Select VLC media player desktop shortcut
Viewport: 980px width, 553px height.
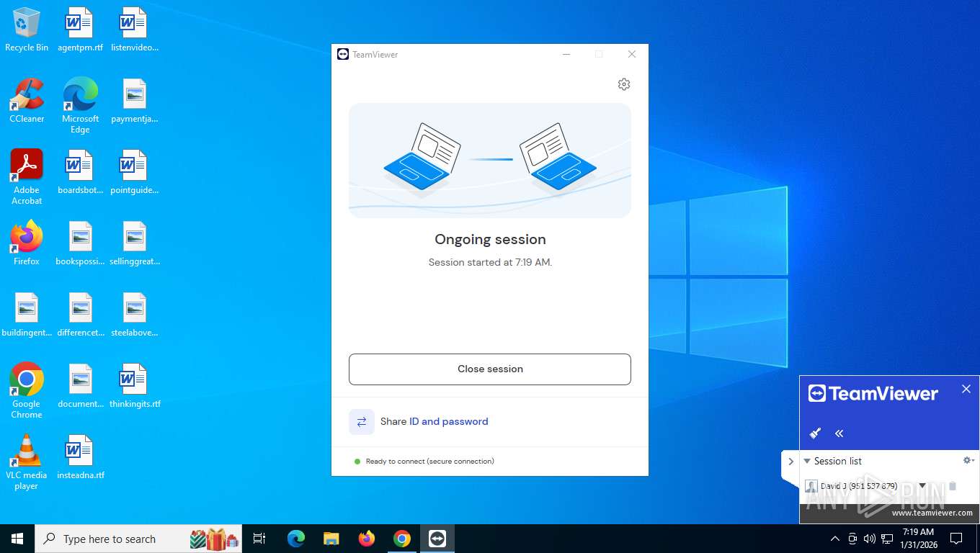point(27,462)
